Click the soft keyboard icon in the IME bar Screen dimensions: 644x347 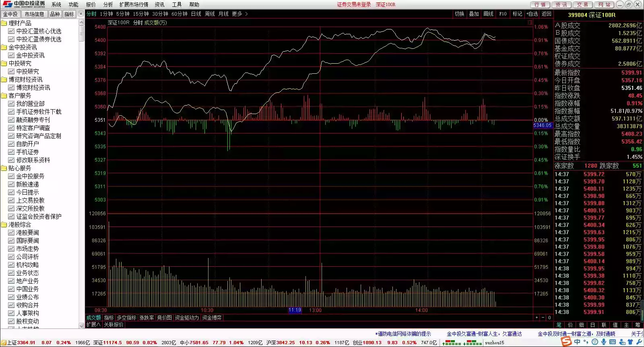click(x=612, y=342)
